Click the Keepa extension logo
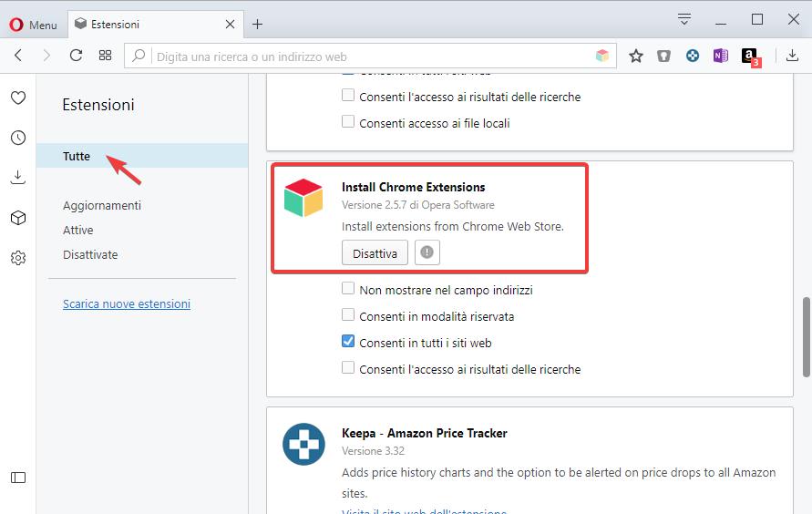This screenshot has height=514, width=812. click(303, 444)
